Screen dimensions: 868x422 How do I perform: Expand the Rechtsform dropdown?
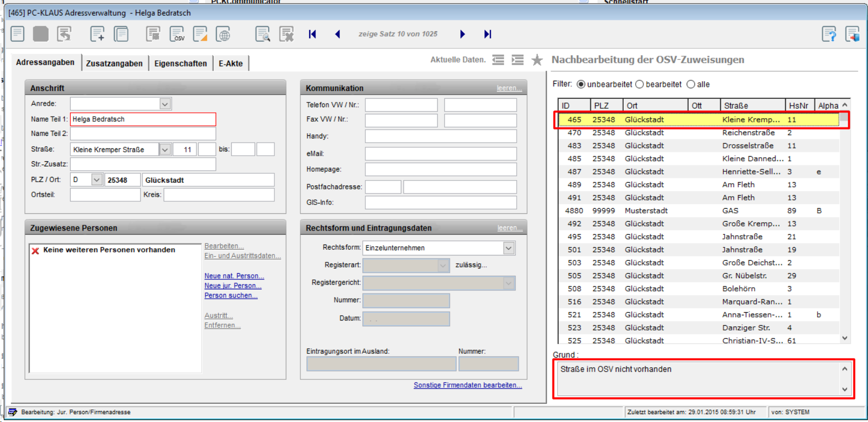[x=508, y=248]
